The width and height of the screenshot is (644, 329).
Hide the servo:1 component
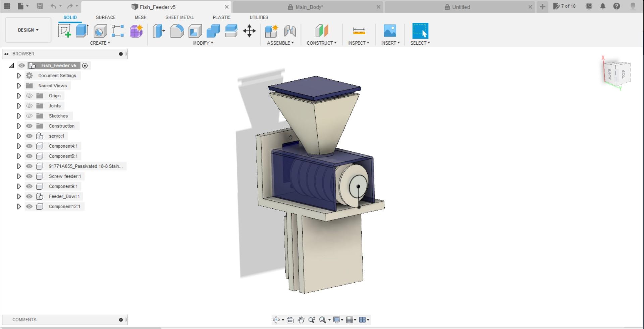(29, 136)
